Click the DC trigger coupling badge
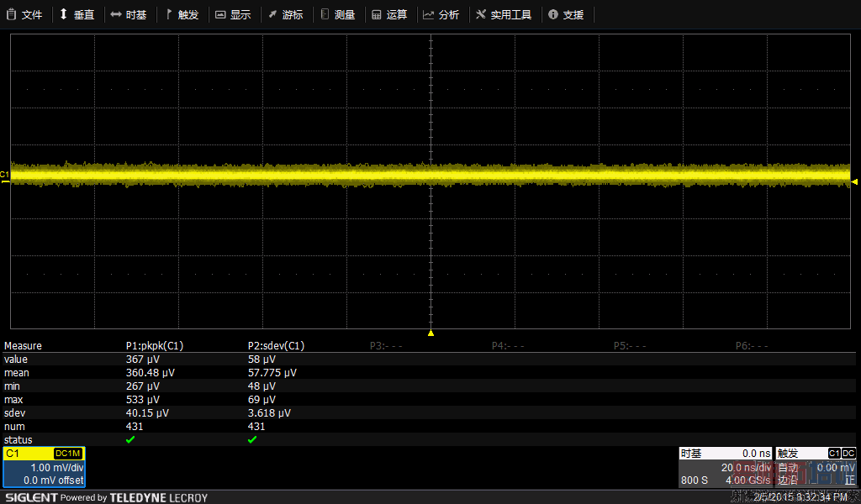This screenshot has height=504, width=861. pyautogui.click(x=848, y=454)
